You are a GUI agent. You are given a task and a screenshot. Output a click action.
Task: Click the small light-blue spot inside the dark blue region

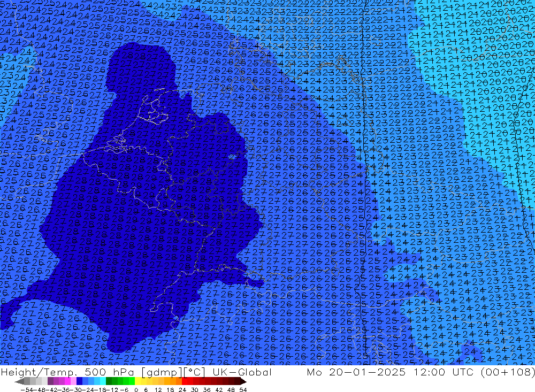click(232, 157)
